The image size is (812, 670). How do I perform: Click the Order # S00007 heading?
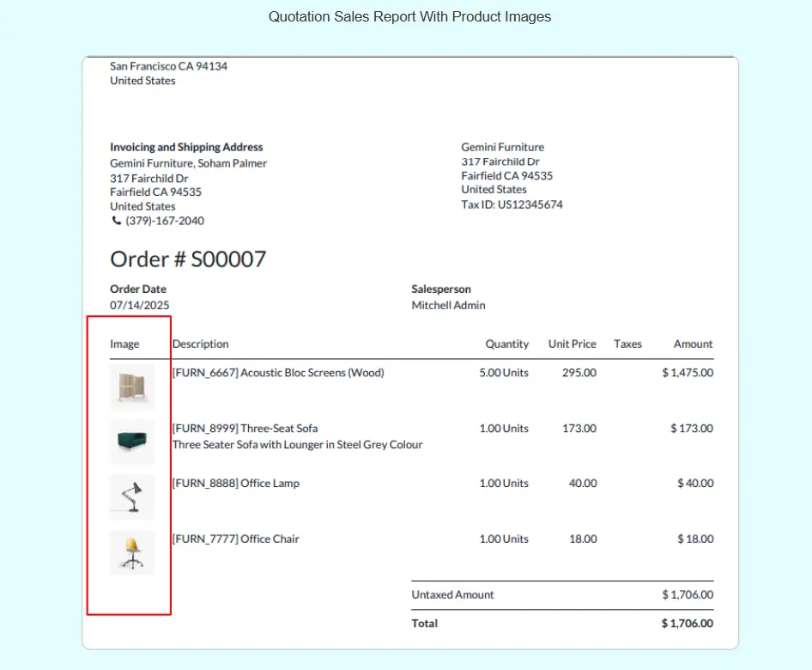[188, 259]
